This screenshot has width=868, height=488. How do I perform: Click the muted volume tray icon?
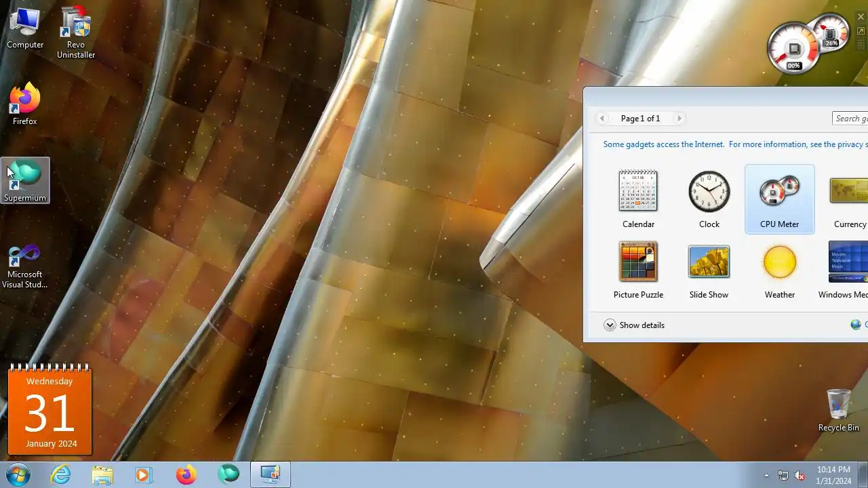pos(800,475)
